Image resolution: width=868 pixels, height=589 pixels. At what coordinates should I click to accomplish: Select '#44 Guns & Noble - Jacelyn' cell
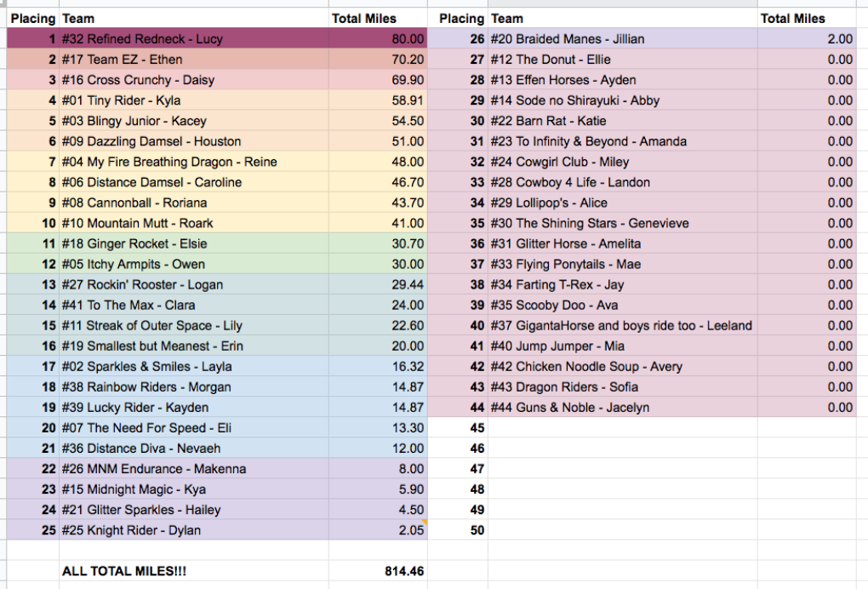(x=623, y=408)
